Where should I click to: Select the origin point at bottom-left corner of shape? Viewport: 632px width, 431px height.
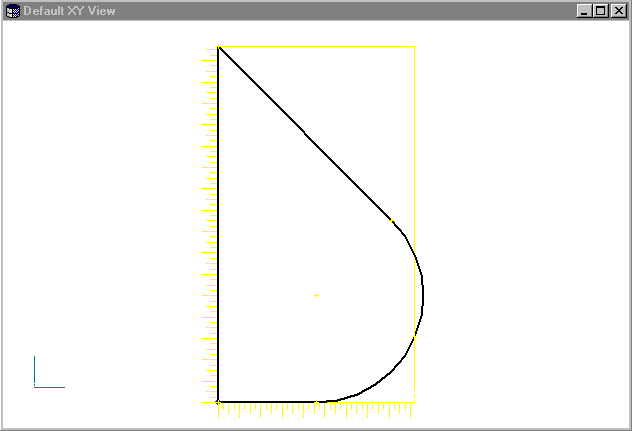(218, 402)
